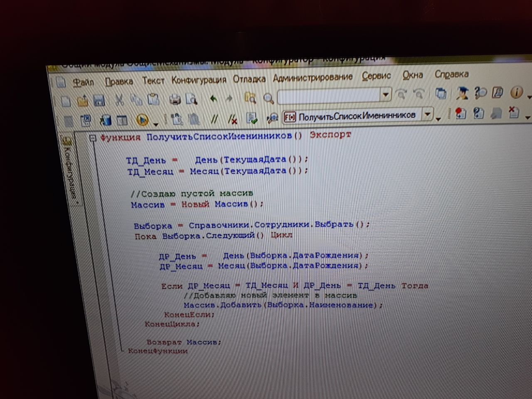Open the configuration database cylinder icon
The width and height of the screenshot is (532, 399).
[x=106, y=120]
